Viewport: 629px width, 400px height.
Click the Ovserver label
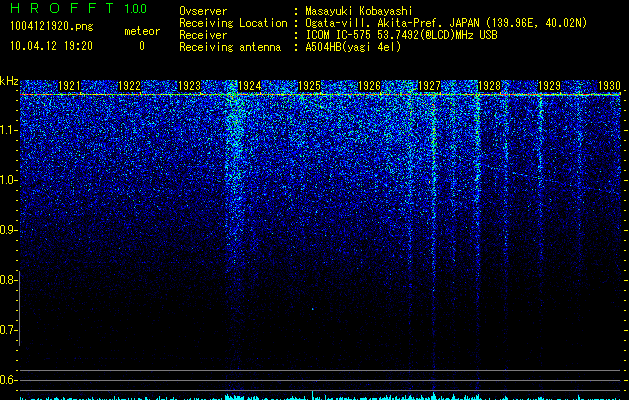(203, 11)
